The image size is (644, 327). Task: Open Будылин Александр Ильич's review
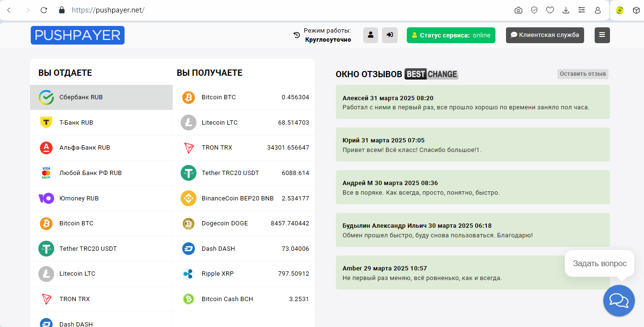pyautogui.click(x=473, y=230)
